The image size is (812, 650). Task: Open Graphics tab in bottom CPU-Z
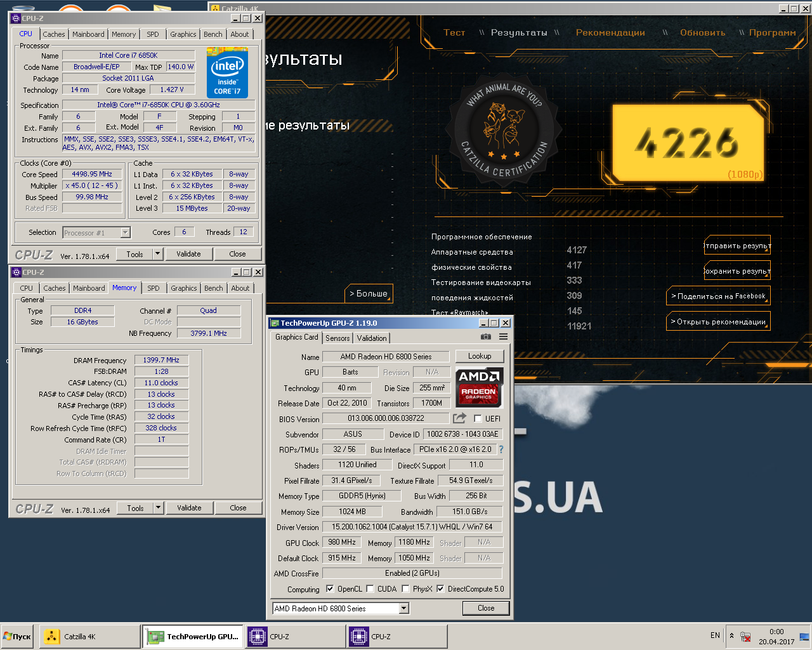pos(184,288)
